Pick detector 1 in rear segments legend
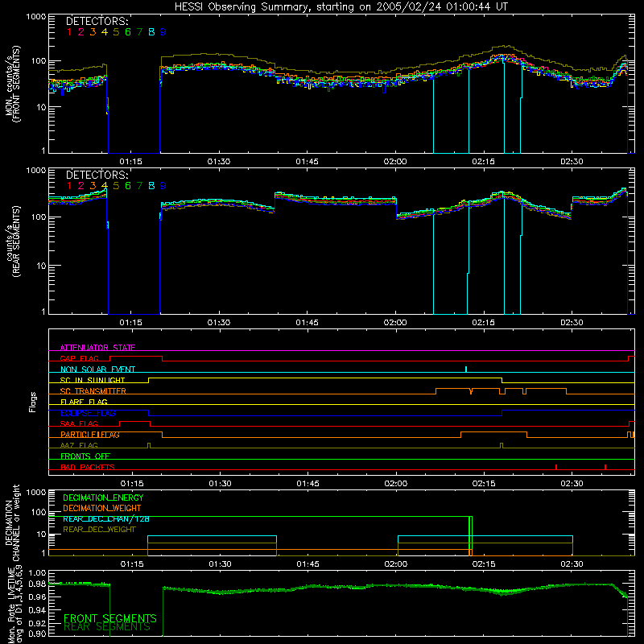This screenshot has height=644, width=644. 69,186
